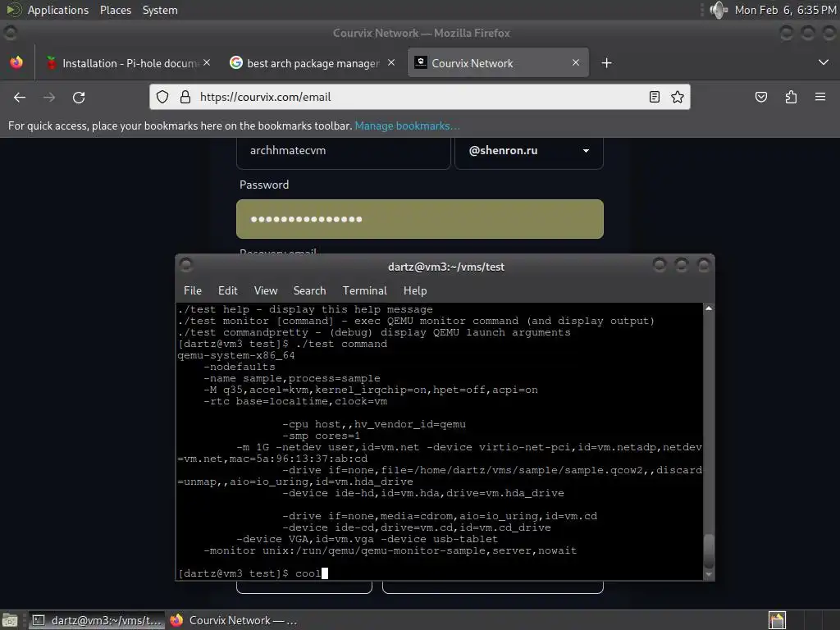840x630 pixels.
Task: Select the Courvix Network tab
Action: coord(498,62)
